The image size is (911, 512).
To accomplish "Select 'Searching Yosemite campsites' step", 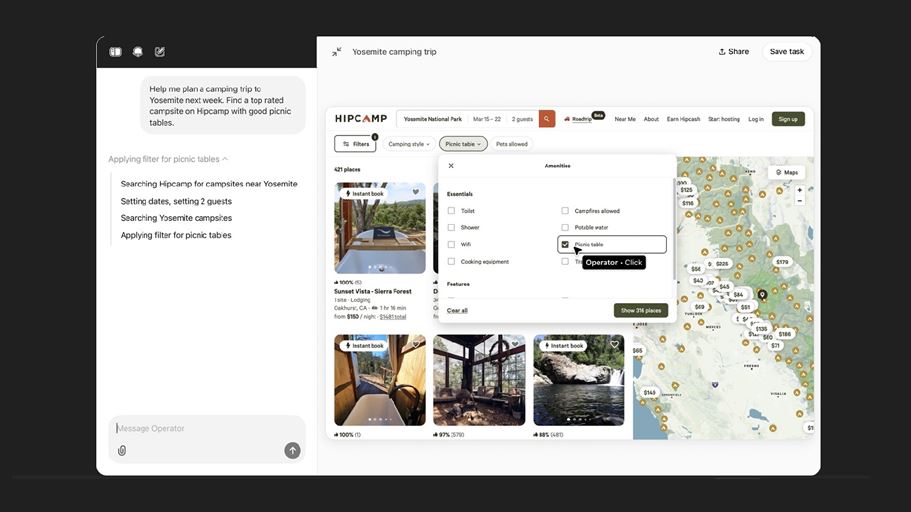I will [x=176, y=218].
